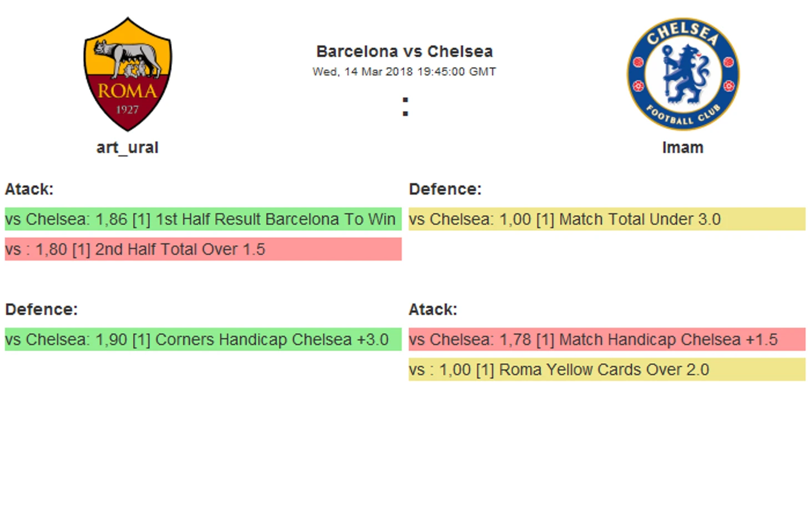Image resolution: width=810 pixels, height=532 pixels.
Task: Click the right Defence heading
Action: (x=445, y=189)
